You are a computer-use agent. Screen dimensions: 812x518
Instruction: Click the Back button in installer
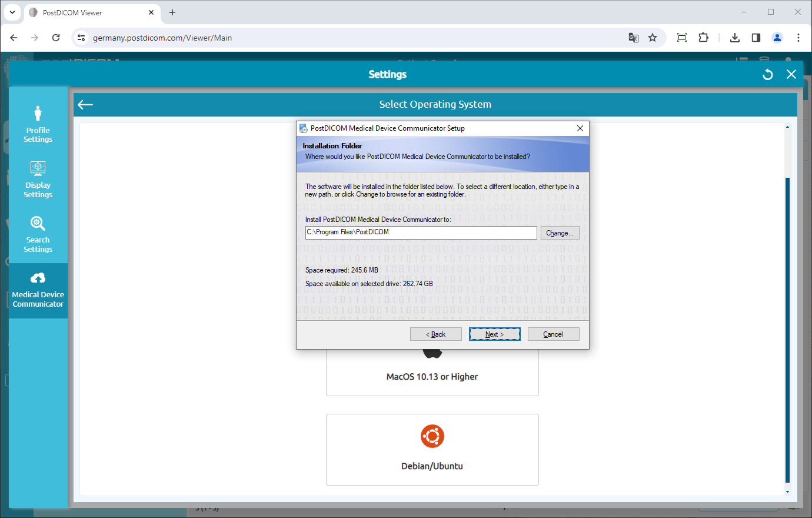pos(435,334)
